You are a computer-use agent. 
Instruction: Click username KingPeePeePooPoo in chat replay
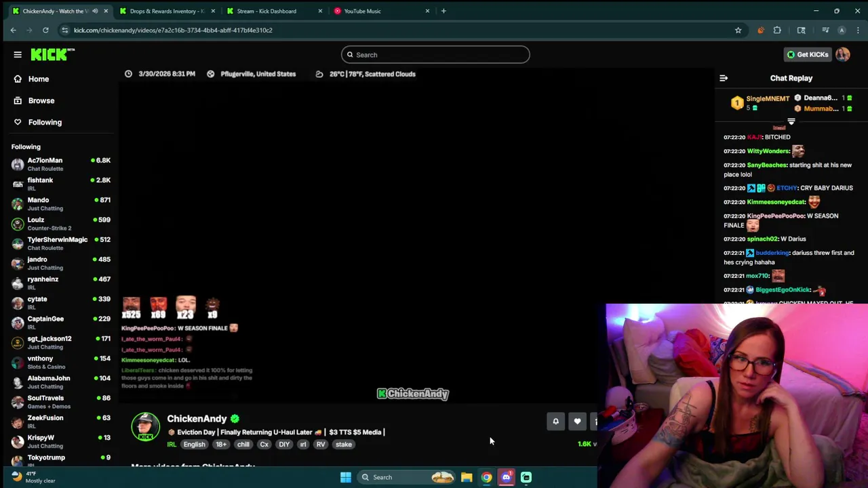775,216
